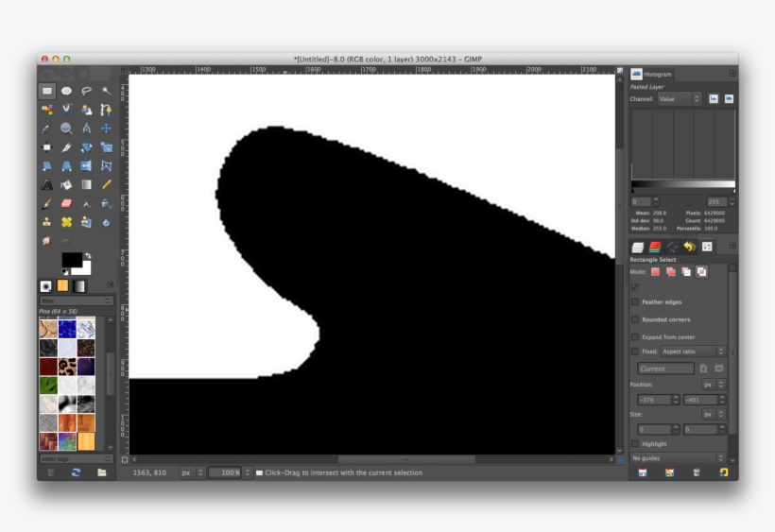Select the Rectangle Select tool
The width and height of the screenshot is (775, 532).
pyautogui.click(x=47, y=91)
